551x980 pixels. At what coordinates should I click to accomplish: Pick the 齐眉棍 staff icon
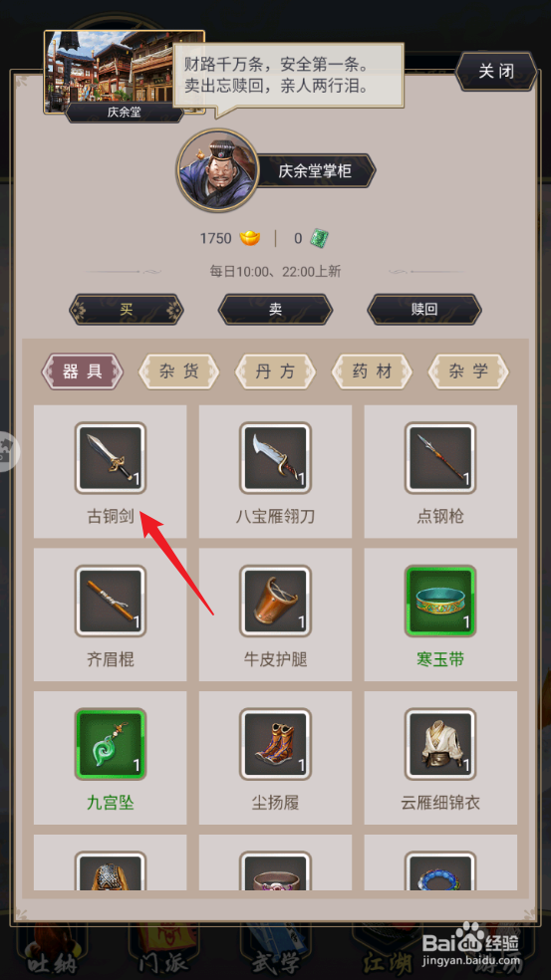point(110,602)
